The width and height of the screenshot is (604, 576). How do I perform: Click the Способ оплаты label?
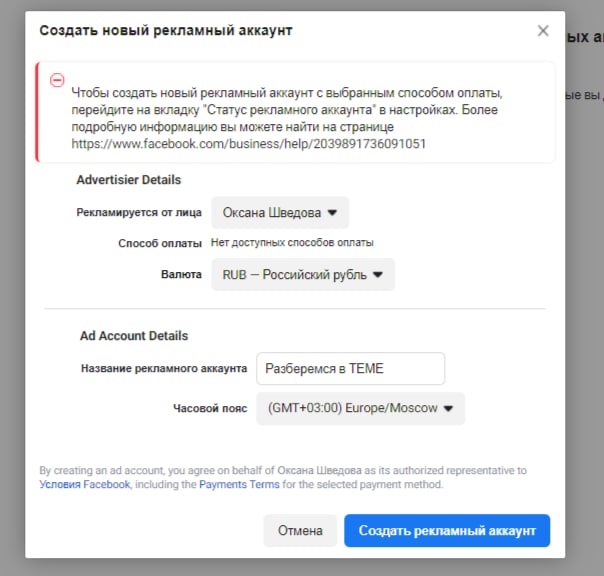click(160, 243)
